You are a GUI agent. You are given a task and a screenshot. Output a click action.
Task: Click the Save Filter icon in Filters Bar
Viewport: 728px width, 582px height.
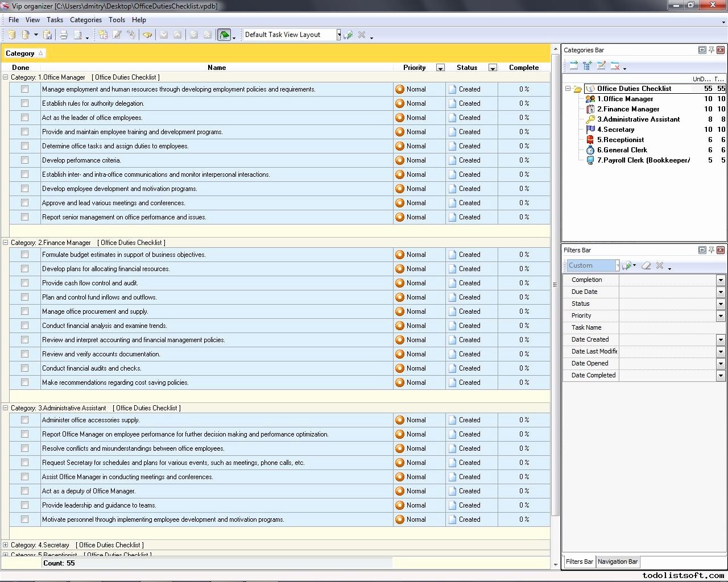point(627,265)
